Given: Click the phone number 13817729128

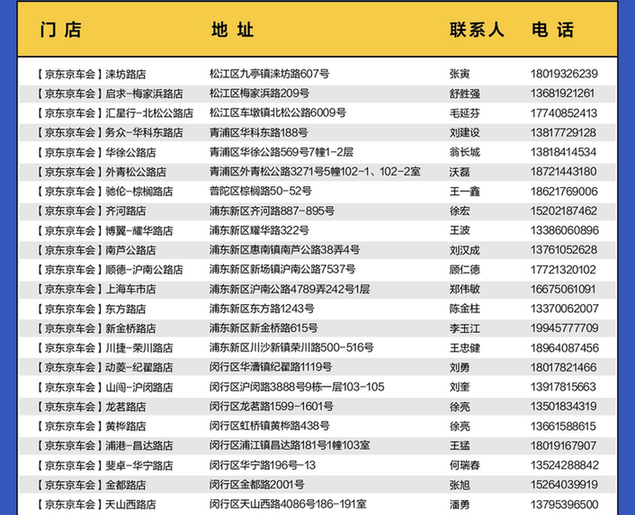Looking at the screenshot, I should [564, 132].
